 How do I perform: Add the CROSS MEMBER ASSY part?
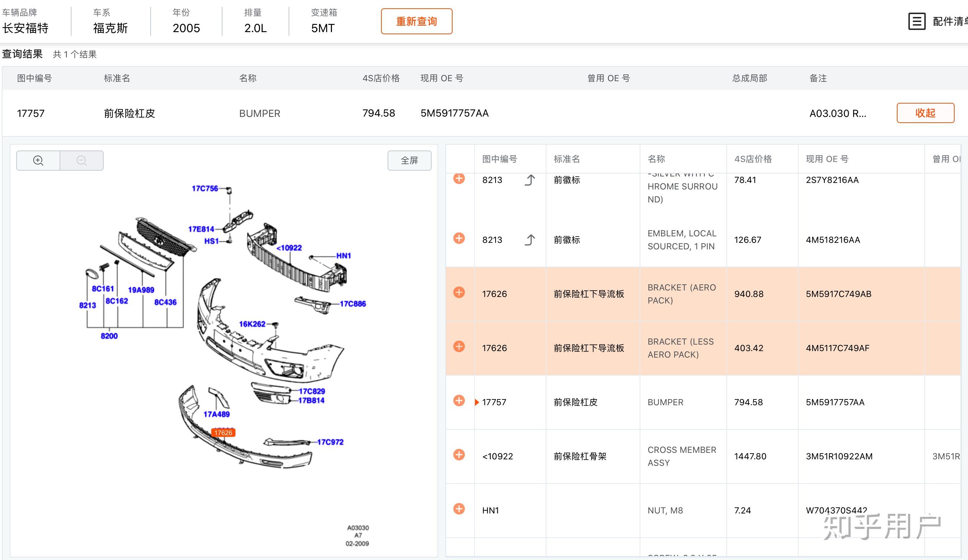tap(459, 455)
